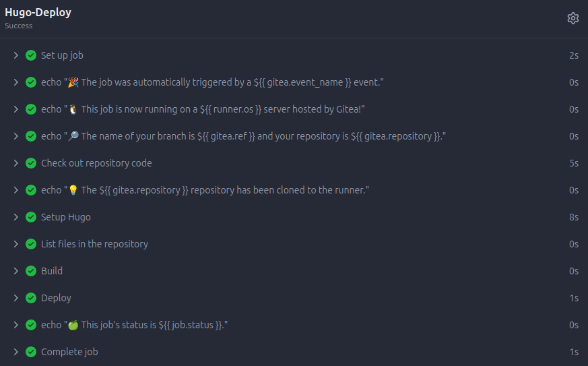The width and height of the screenshot is (588, 366).
Task: Click the success status icon next to Deploy
Action: [31, 298]
